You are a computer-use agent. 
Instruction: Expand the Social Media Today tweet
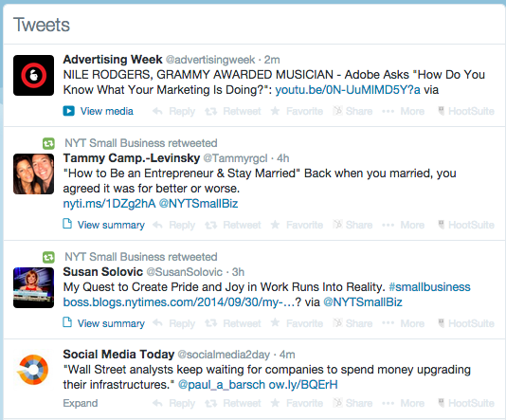click(x=81, y=403)
